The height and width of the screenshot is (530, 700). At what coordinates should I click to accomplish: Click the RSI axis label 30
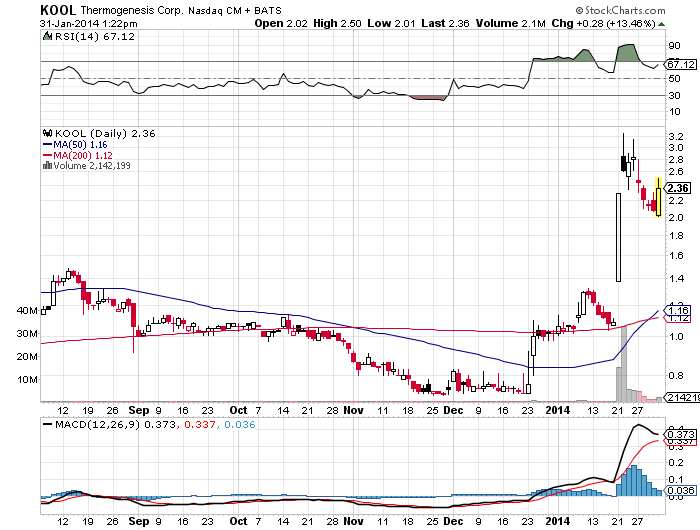(x=674, y=96)
